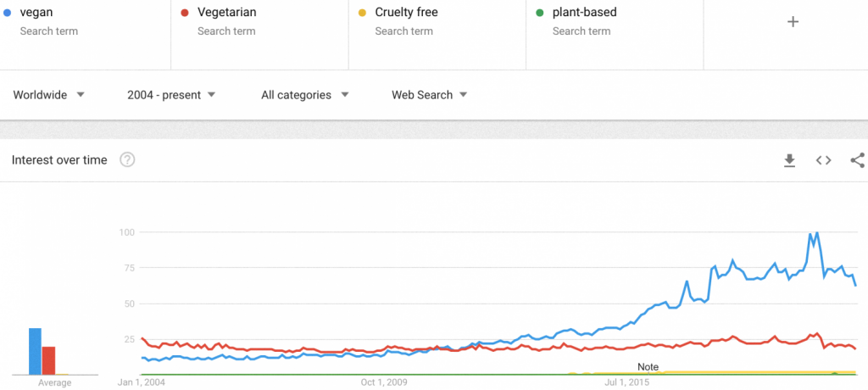Image resolution: width=868 pixels, height=390 pixels.
Task: Open the embed code icon
Action: coord(823,160)
